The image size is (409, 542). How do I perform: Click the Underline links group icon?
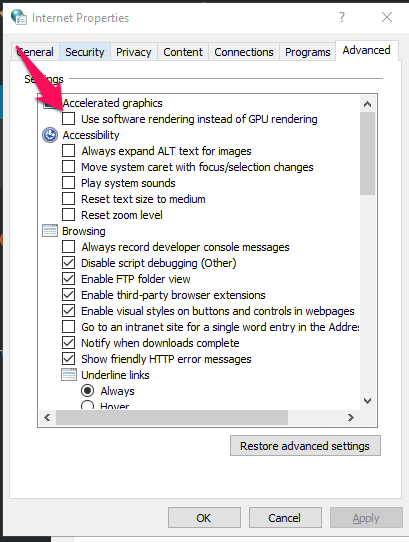69,375
